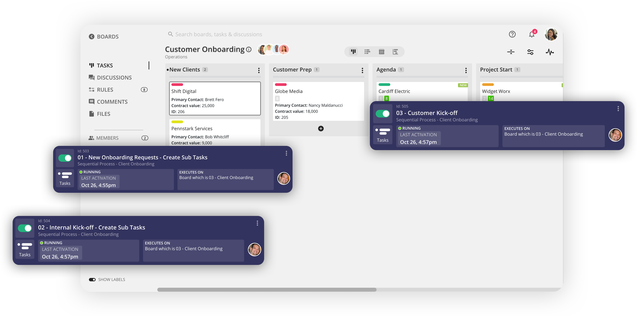The image size is (644, 316).
Task: Open options menu for 03 Customer Kick-off rule
Action: pyautogui.click(x=618, y=108)
